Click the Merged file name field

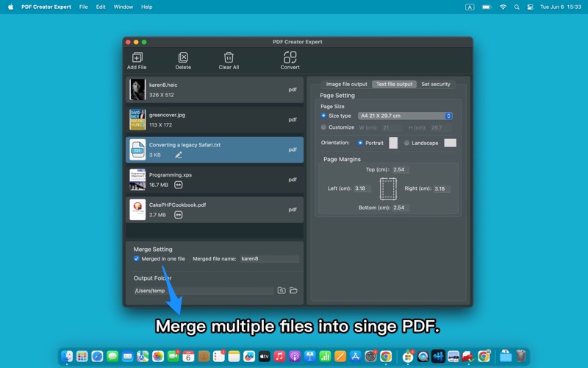pos(270,259)
